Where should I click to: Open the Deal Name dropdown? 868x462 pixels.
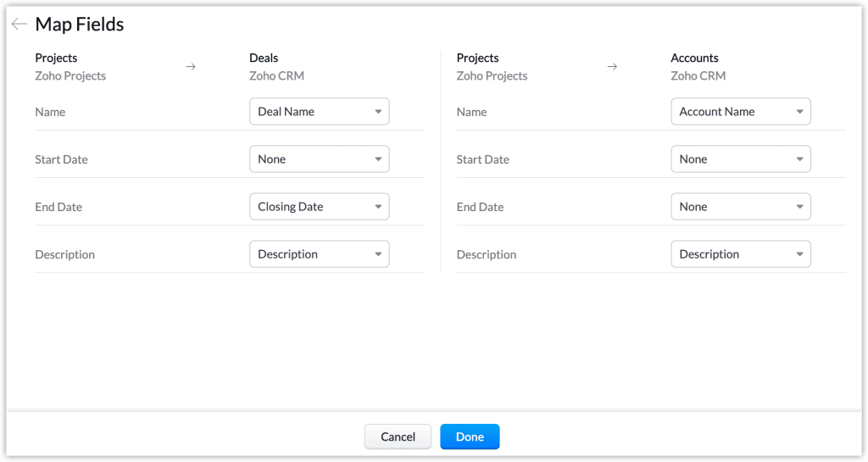[x=319, y=112]
